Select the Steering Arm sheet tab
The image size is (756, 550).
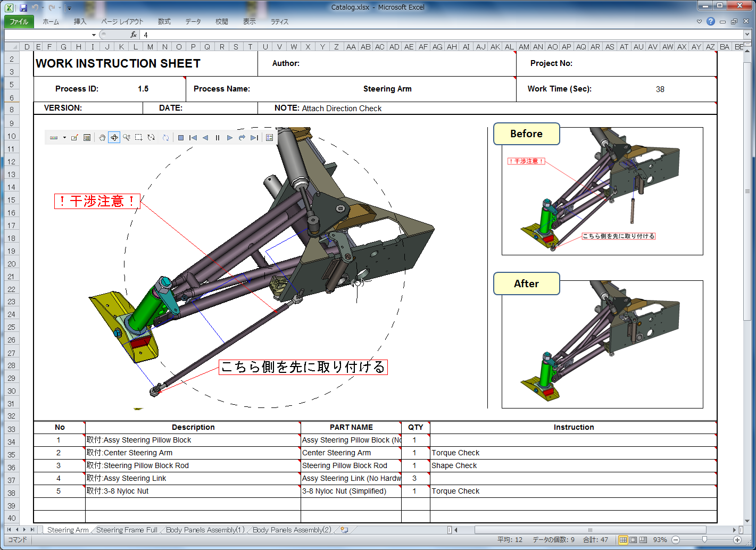[68, 530]
